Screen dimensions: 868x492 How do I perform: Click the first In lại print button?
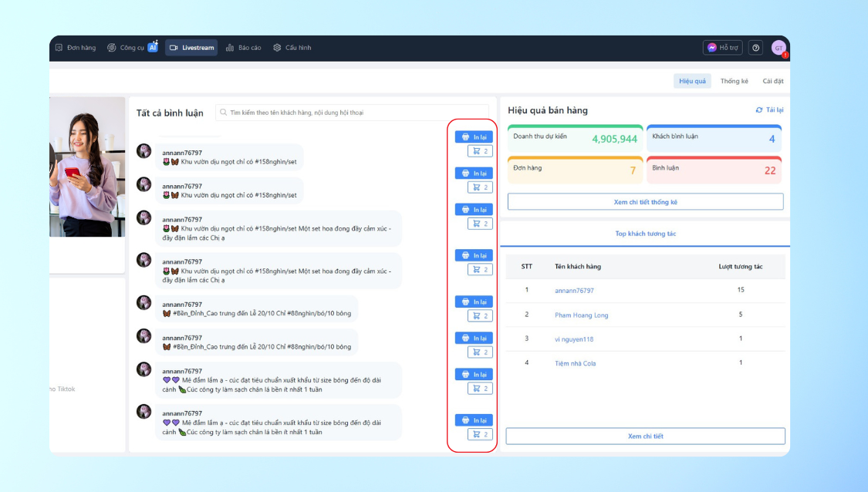click(x=474, y=137)
